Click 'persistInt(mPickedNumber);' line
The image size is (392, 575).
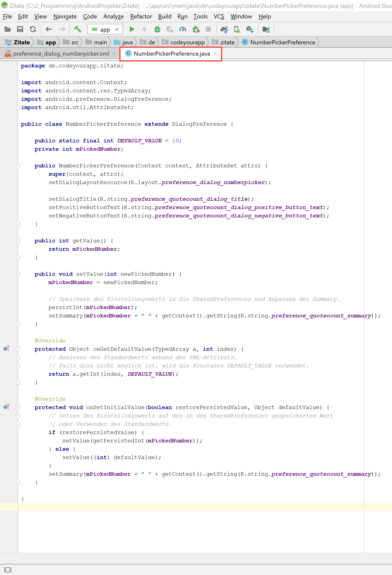(x=93, y=307)
